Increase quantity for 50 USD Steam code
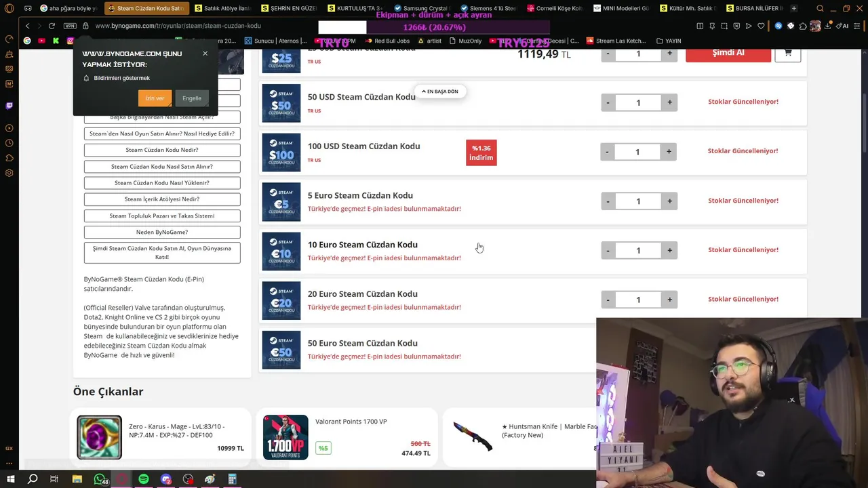 click(x=669, y=102)
